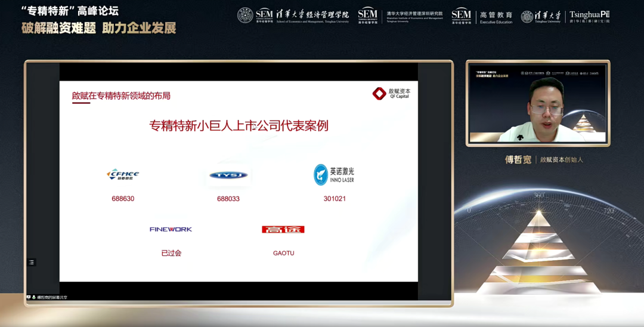Click stock code 301021
644x327 pixels.
click(x=335, y=199)
